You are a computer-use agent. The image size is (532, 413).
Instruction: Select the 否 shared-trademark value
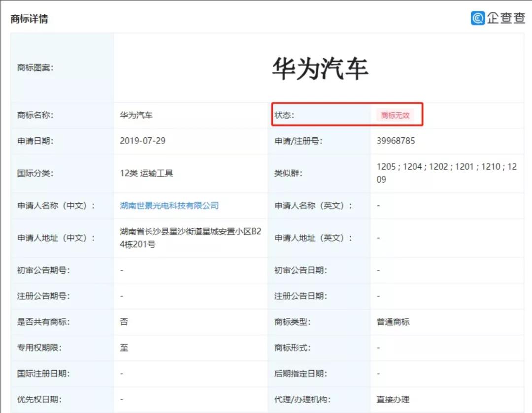pyautogui.click(x=124, y=322)
